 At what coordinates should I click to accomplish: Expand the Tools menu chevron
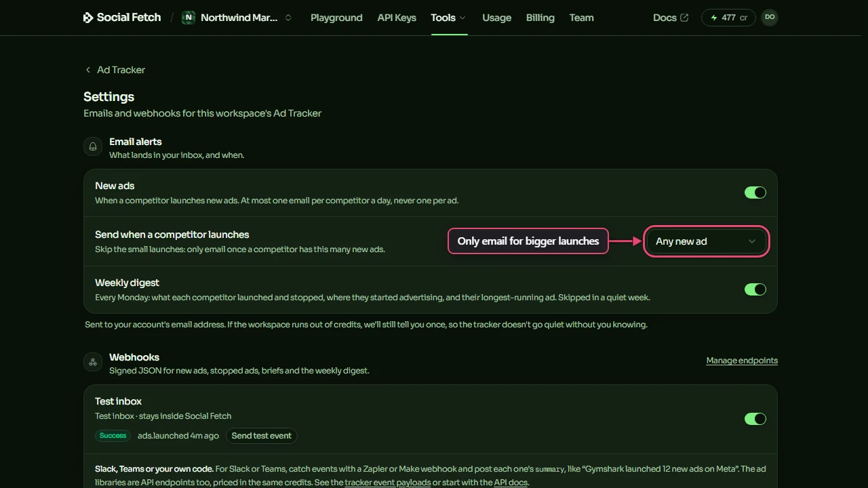pos(462,18)
